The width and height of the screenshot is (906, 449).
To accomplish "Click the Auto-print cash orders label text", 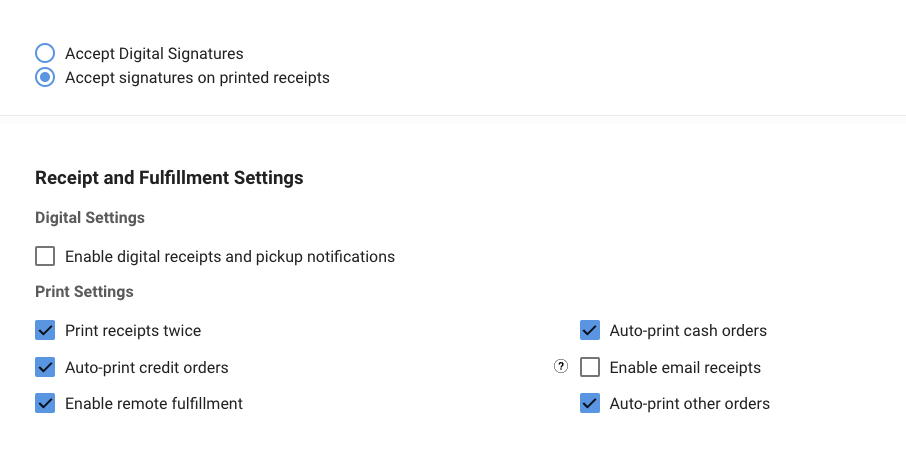I will pyautogui.click(x=688, y=331).
